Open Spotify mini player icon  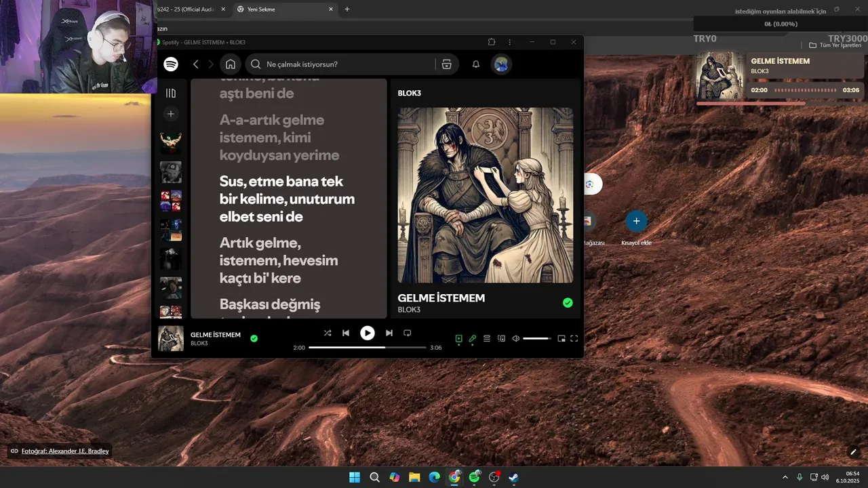click(x=561, y=338)
